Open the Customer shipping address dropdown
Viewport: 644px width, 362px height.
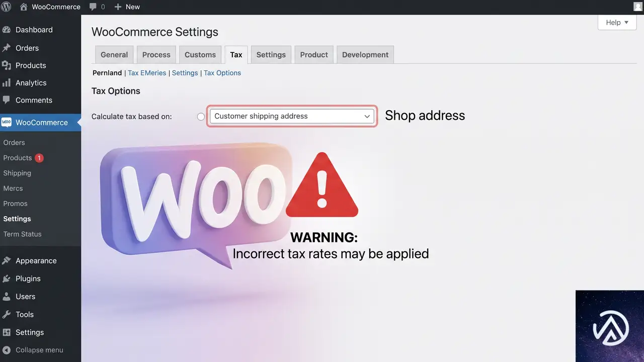coord(292,116)
